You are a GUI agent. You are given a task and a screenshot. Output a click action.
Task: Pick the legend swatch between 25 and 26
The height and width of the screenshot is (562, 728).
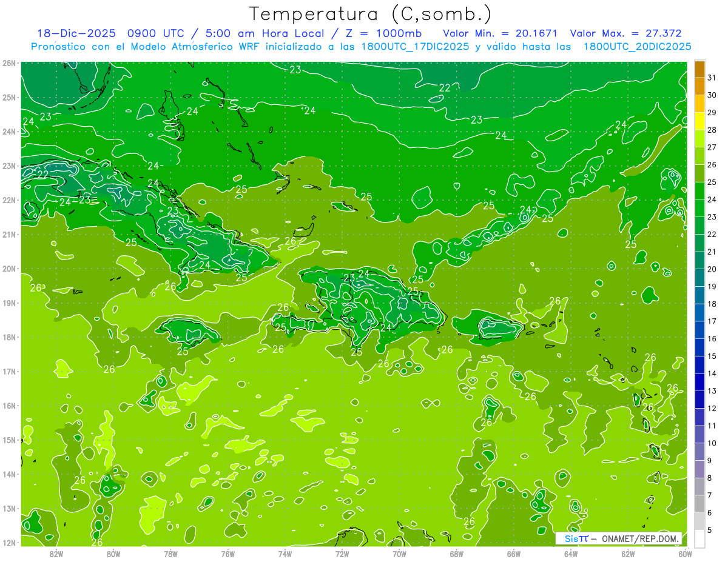click(x=699, y=173)
